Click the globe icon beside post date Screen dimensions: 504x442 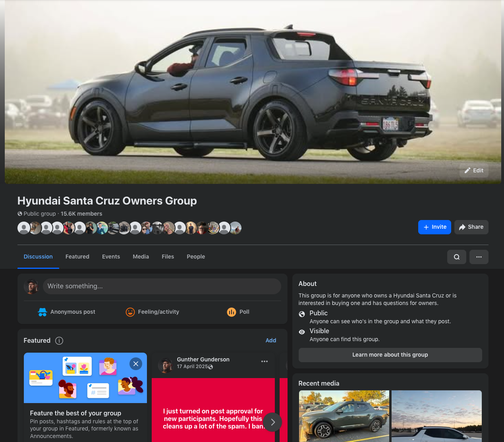tap(210, 367)
